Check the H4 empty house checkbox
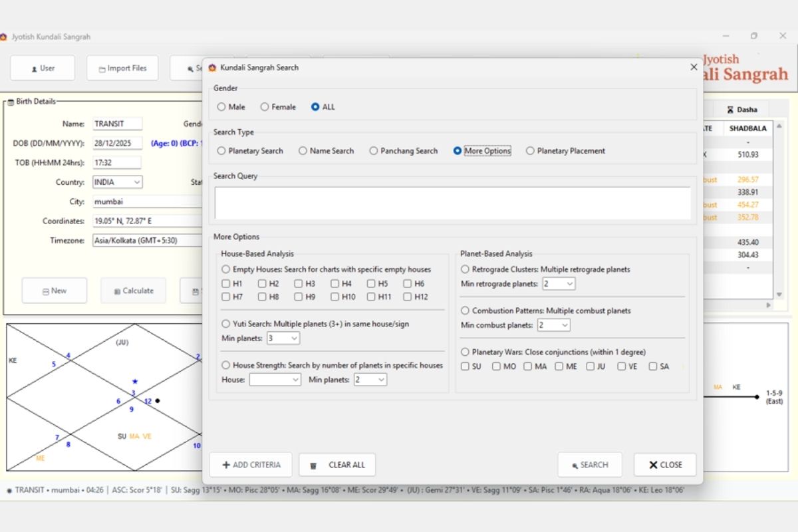The image size is (798, 532). (335, 283)
